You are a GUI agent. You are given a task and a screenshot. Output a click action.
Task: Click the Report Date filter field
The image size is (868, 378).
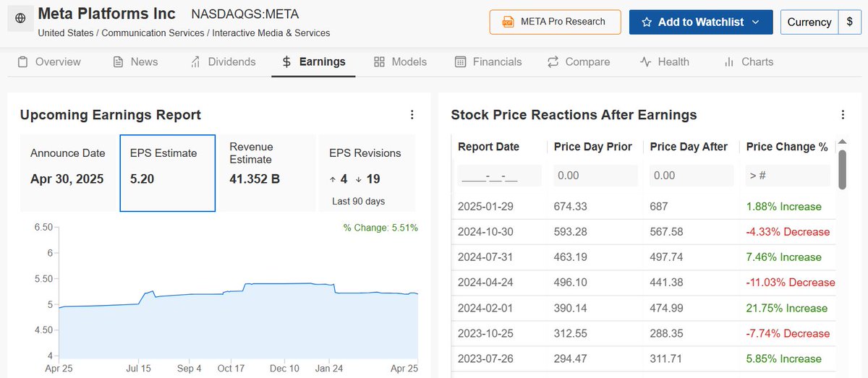[499, 176]
